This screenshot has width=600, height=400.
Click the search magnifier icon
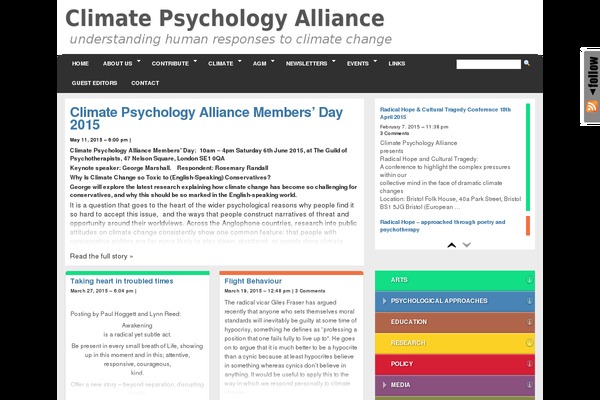pyautogui.click(x=527, y=63)
